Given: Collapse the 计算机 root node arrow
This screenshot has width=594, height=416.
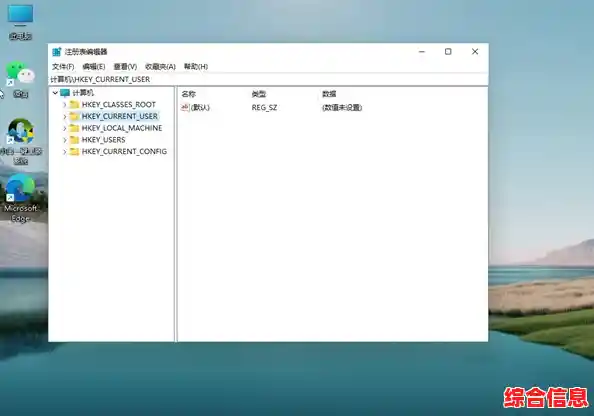Looking at the screenshot, I should pos(55,93).
